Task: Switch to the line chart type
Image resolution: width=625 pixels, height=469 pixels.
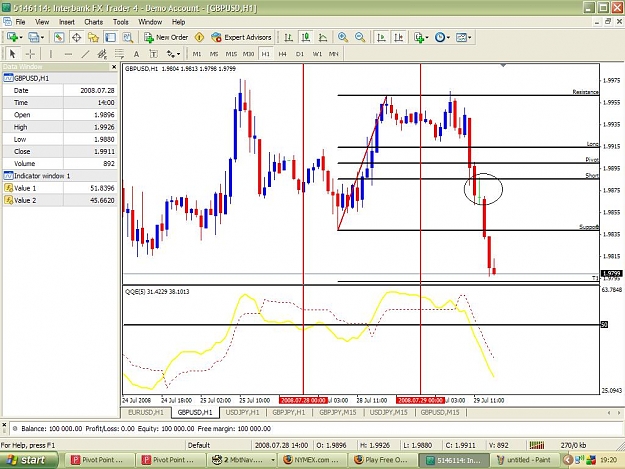Action: [323, 37]
